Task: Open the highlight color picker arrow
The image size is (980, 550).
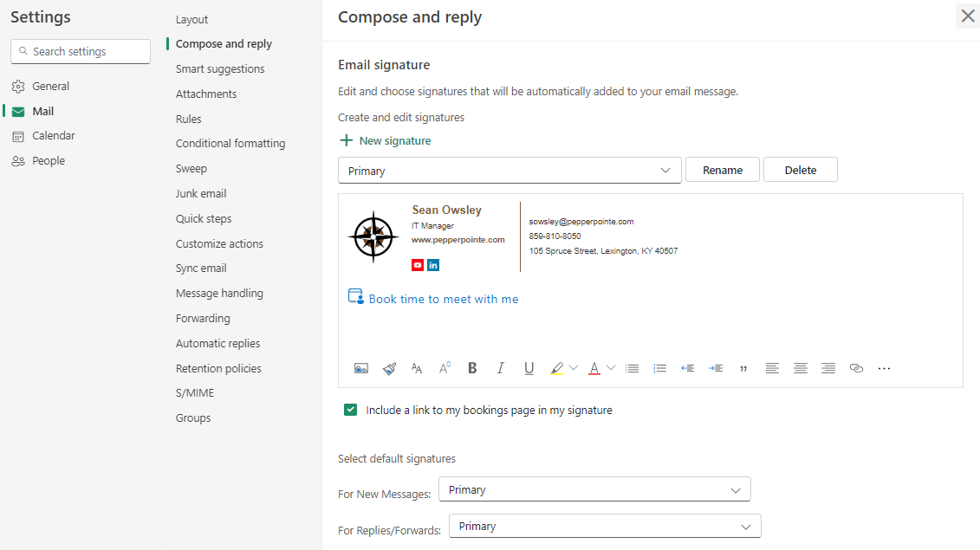Action: click(x=574, y=368)
